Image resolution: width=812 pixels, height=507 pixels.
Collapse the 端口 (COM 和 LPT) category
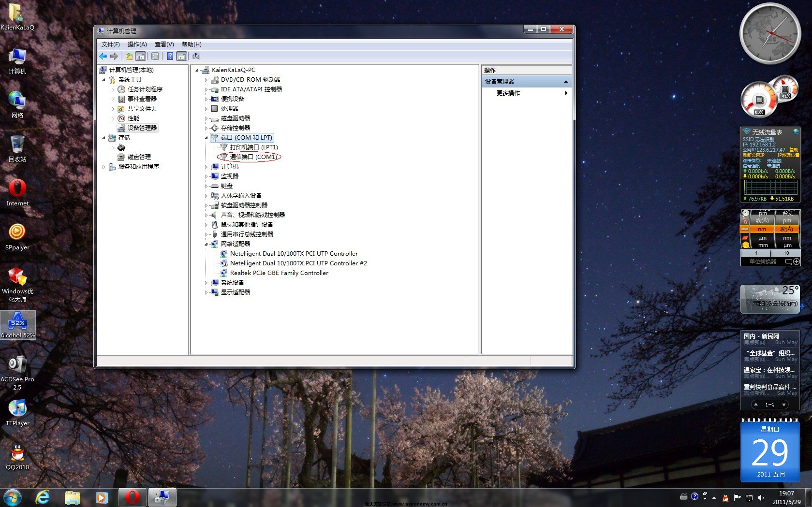tap(206, 138)
